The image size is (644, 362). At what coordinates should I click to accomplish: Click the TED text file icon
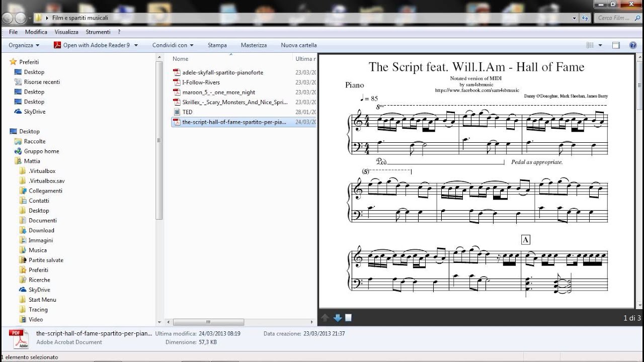click(x=177, y=112)
